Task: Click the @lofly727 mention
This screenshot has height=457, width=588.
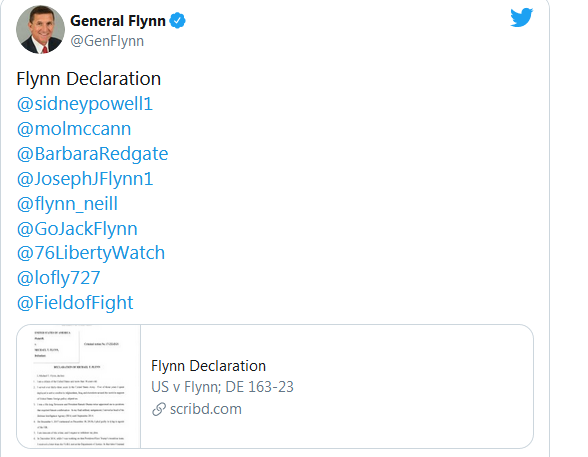Action: pyautogui.click(x=58, y=278)
